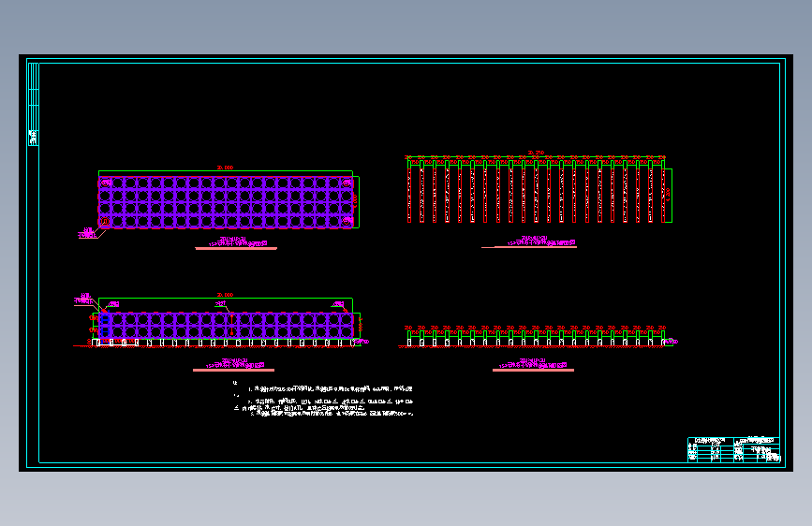
Task: Click the magenta caption under the grid elevation
Action: pos(235,363)
